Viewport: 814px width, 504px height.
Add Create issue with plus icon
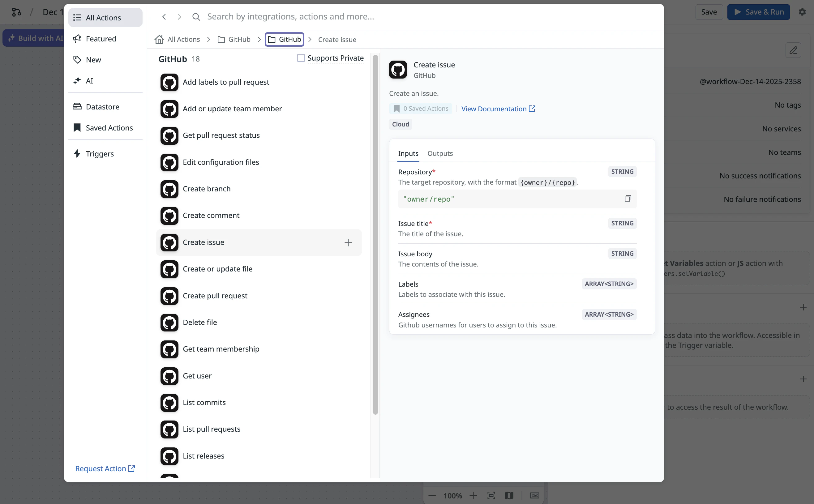pyautogui.click(x=348, y=242)
